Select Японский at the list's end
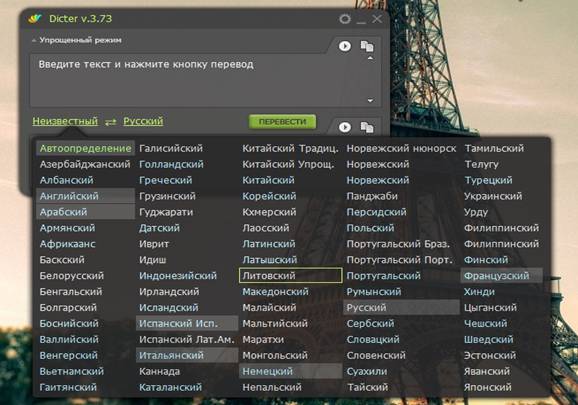The width and height of the screenshot is (578, 405). [x=488, y=387]
